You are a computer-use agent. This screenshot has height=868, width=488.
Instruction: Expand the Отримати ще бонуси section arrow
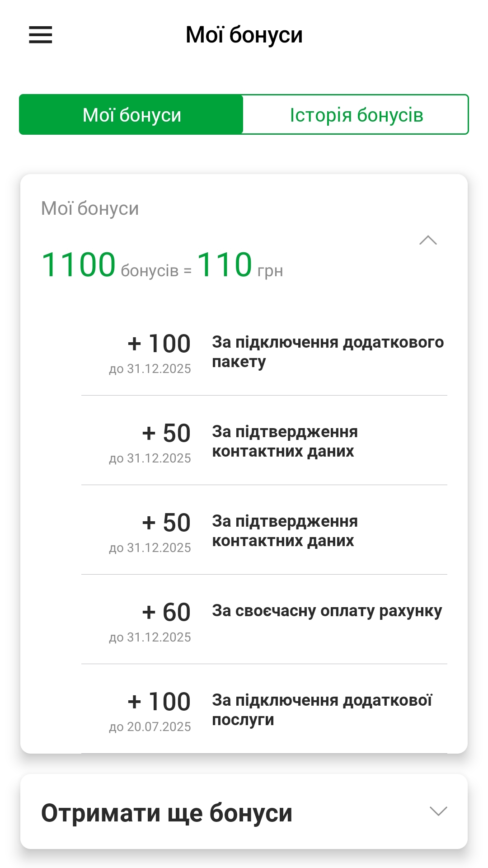[x=438, y=811]
